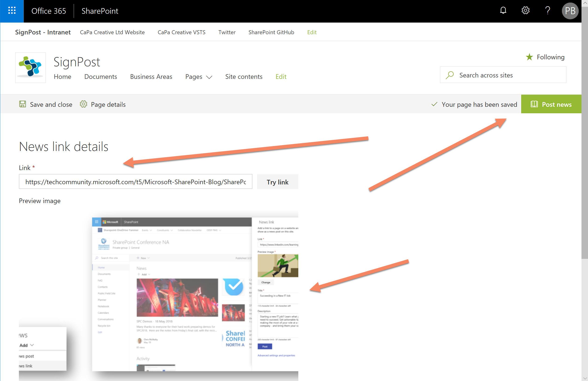Switch to the Documents navigation tab
This screenshot has width=588, height=381.
click(x=101, y=77)
